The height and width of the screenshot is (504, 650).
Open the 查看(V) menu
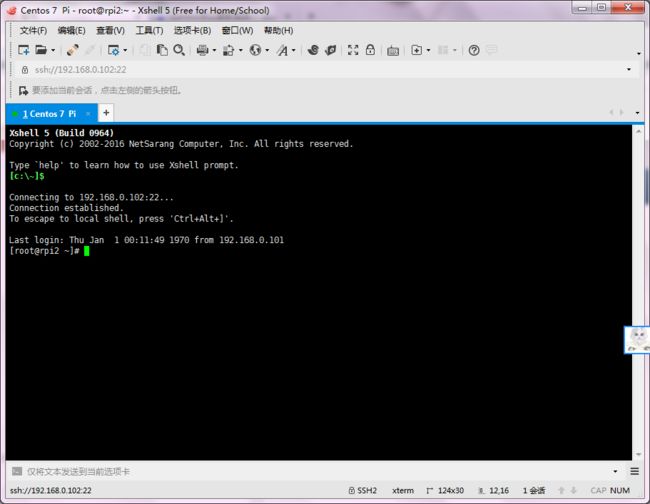click(x=110, y=30)
